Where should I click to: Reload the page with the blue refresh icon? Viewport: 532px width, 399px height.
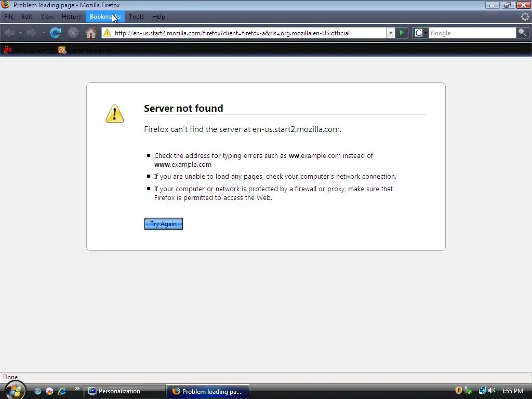click(56, 33)
